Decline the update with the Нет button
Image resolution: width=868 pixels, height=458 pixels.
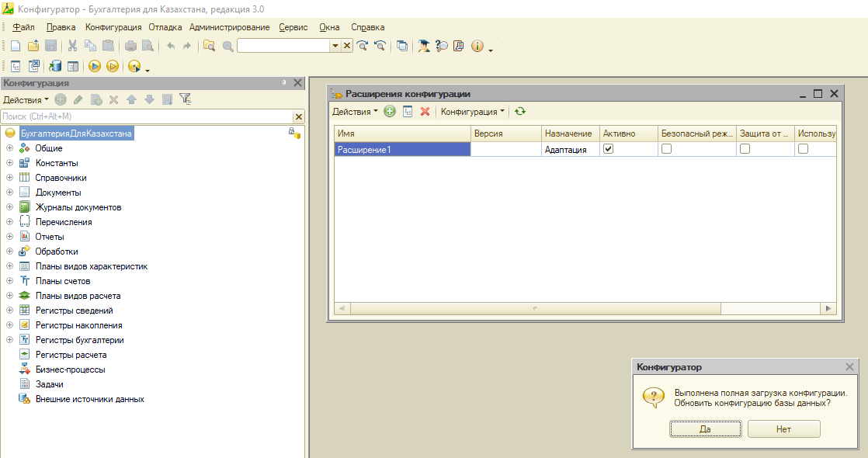[784, 429]
